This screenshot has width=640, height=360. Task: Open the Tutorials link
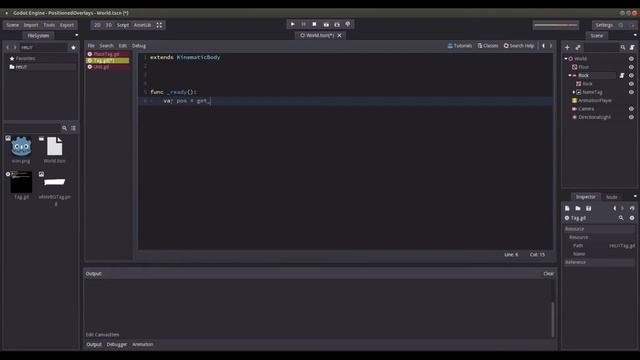tap(460, 46)
